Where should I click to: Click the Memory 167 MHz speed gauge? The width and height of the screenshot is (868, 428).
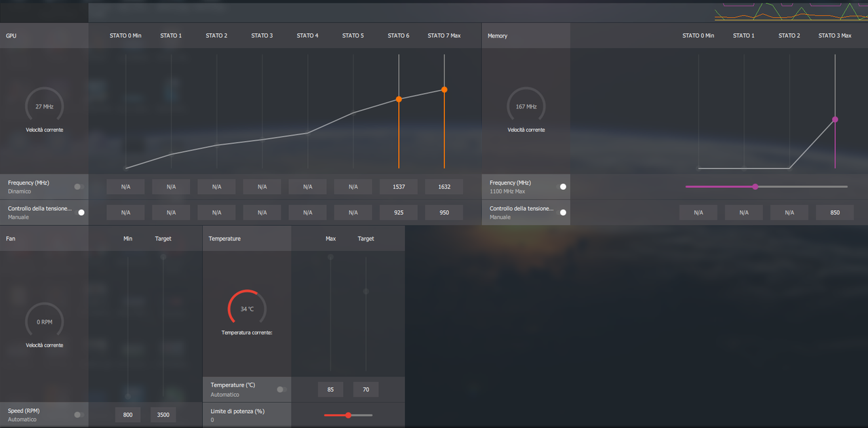click(x=526, y=106)
